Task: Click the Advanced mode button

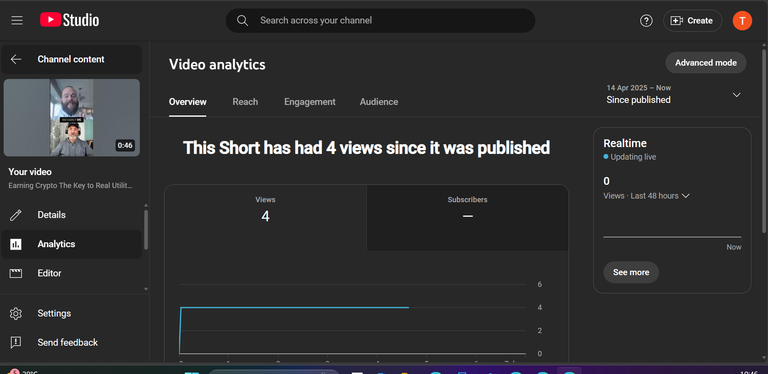Action: (705, 63)
